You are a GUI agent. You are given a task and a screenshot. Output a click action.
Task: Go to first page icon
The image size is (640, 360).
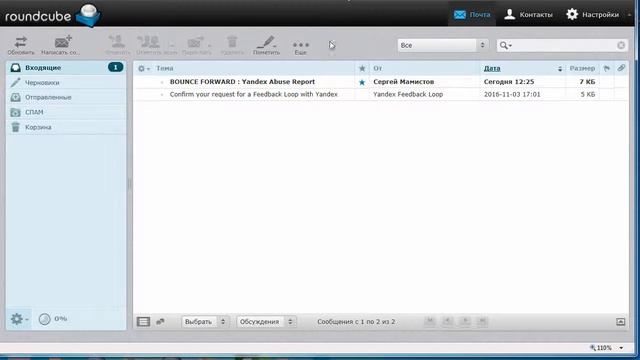coord(430,321)
